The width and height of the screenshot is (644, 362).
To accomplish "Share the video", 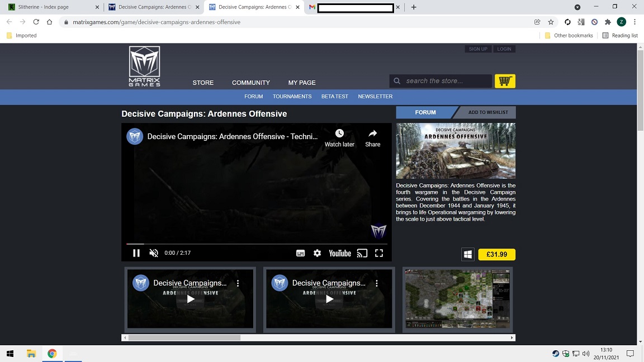I will [372, 138].
